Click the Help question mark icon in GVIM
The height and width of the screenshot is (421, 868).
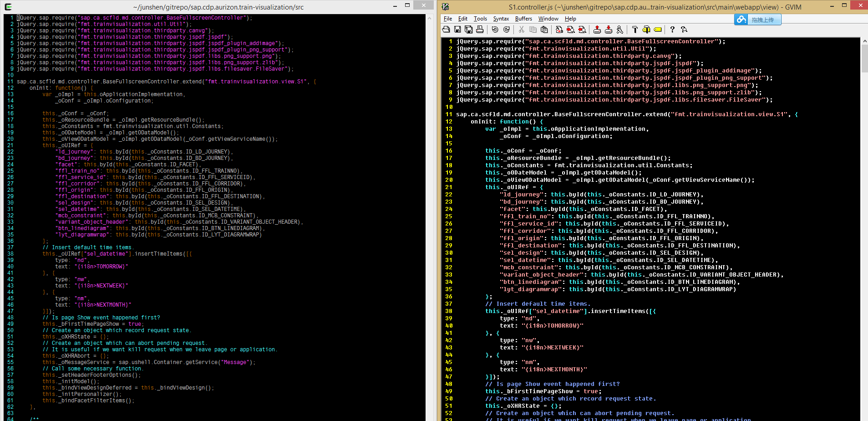pyautogui.click(x=672, y=30)
